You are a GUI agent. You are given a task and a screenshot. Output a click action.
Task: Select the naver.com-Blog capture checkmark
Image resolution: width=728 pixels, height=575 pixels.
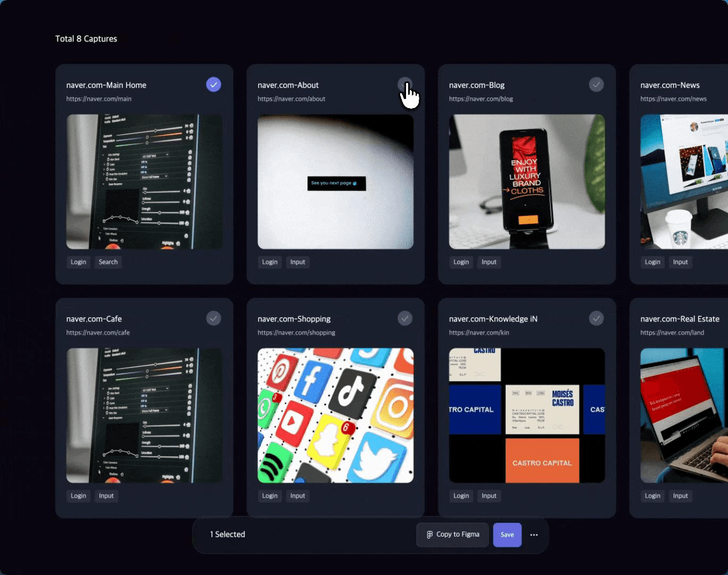pyautogui.click(x=596, y=85)
